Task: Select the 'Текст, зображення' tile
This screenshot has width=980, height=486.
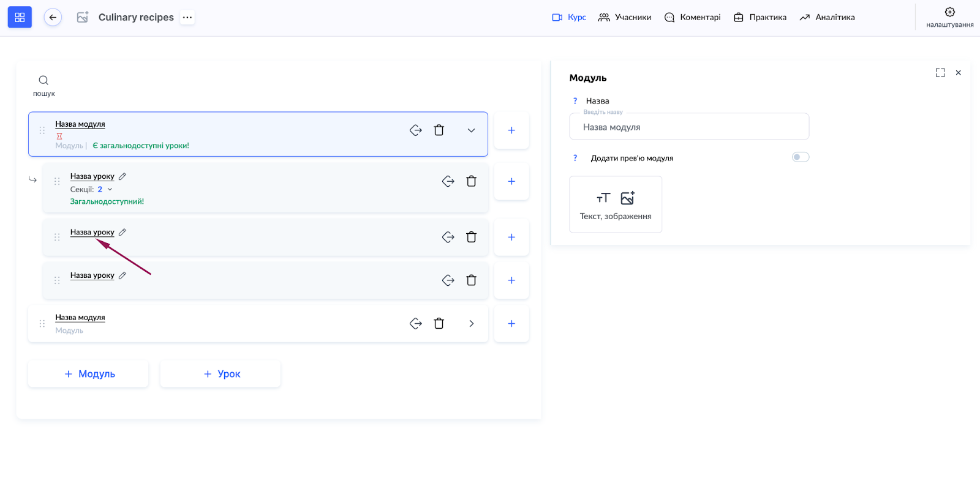Action: (616, 204)
